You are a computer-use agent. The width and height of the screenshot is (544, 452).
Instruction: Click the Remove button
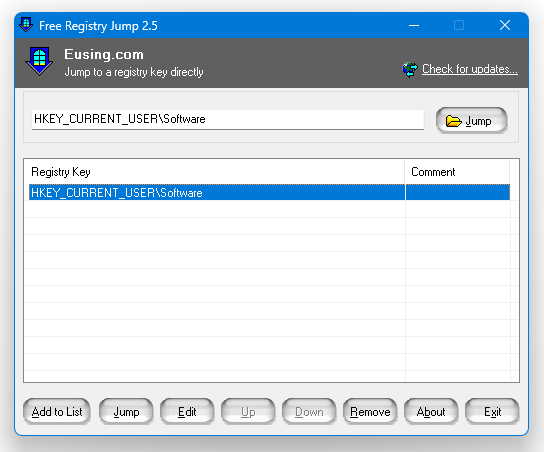(x=370, y=411)
